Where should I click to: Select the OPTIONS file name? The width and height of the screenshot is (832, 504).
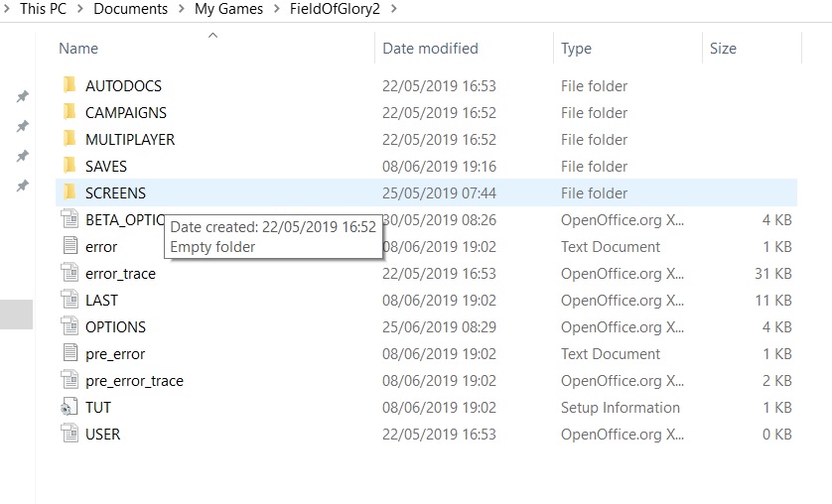point(115,327)
